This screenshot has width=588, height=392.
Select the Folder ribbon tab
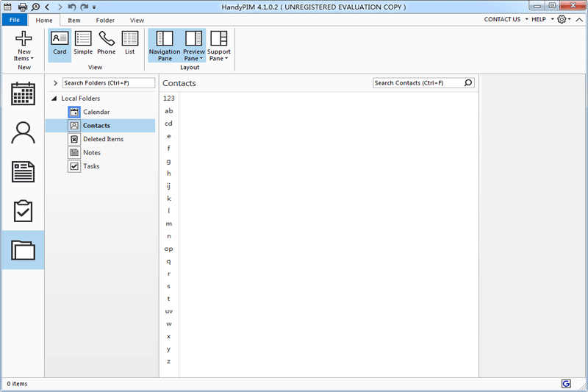(x=105, y=21)
